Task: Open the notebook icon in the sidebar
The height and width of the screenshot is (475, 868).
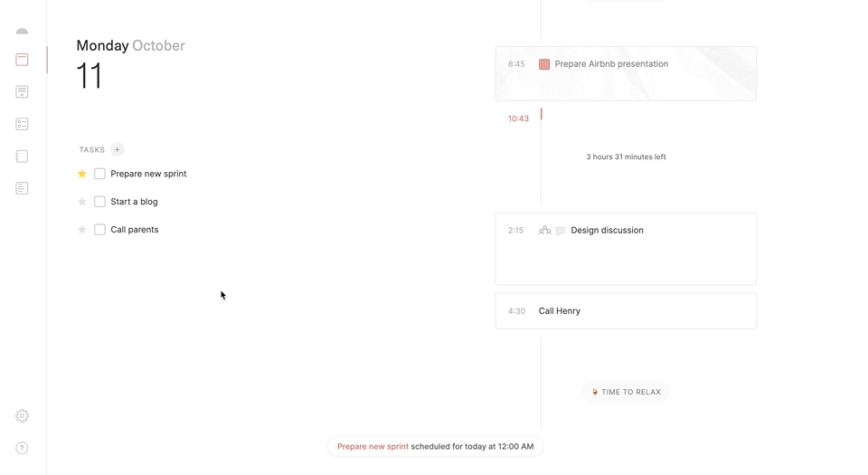Action: coord(22,157)
